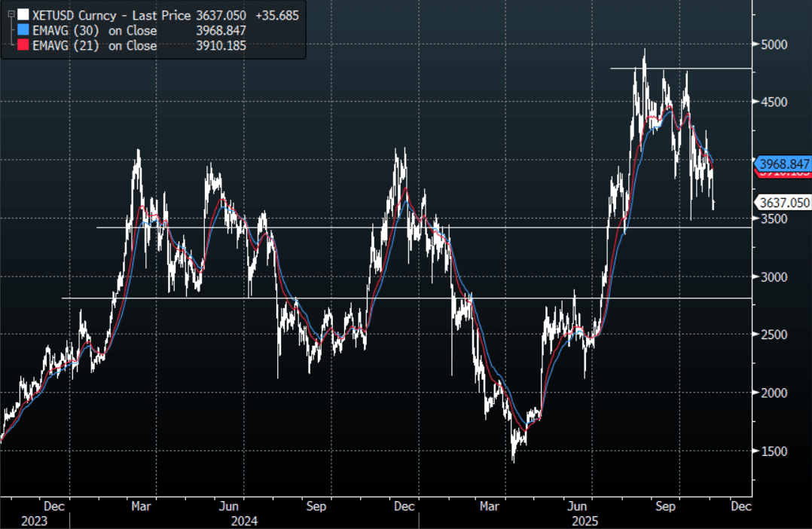Click the white 3637.050 last price tag
The image size is (812, 529).
784,202
